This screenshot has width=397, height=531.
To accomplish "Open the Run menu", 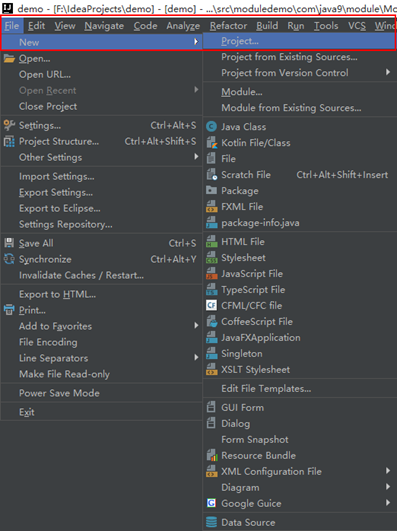I will tap(296, 26).
